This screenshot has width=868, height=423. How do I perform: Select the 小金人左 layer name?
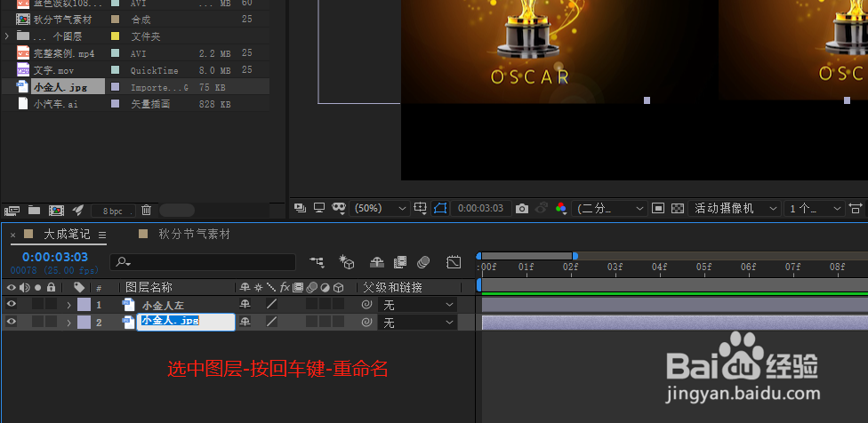[x=163, y=305]
